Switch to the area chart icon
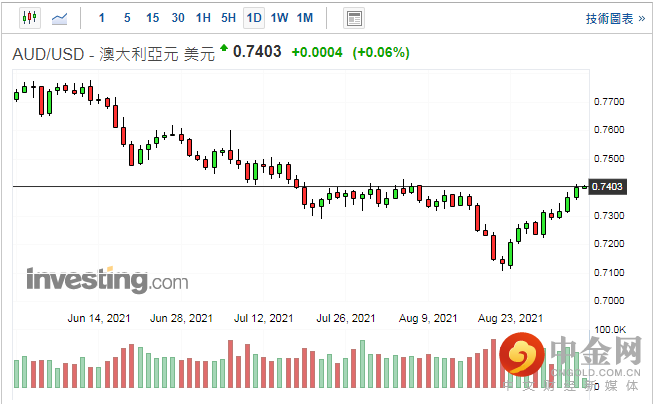Viewport: 656px width, 404px height. click(x=60, y=18)
